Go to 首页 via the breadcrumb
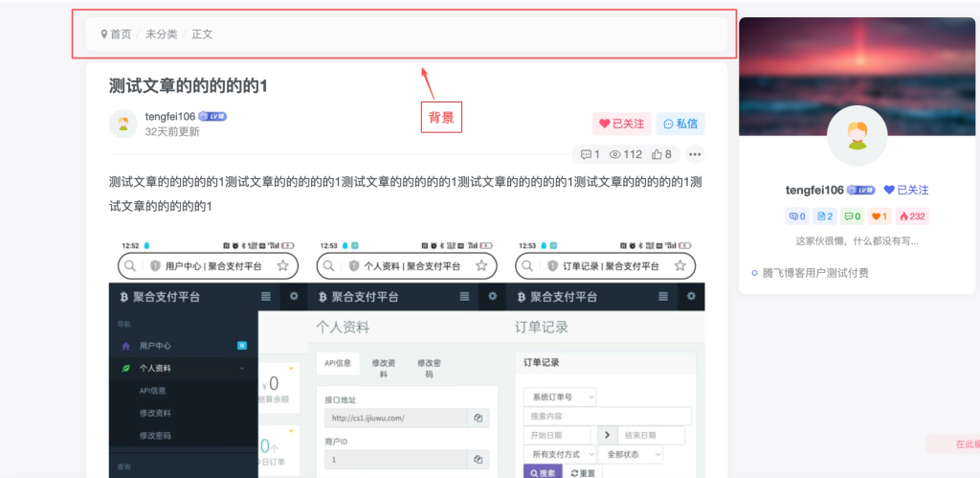 121,34
